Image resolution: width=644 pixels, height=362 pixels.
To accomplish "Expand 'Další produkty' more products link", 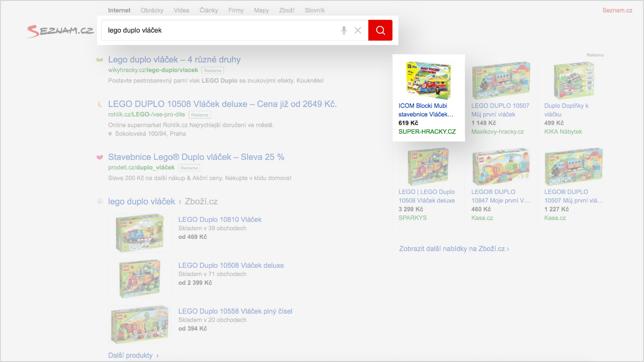I will click(x=133, y=356).
